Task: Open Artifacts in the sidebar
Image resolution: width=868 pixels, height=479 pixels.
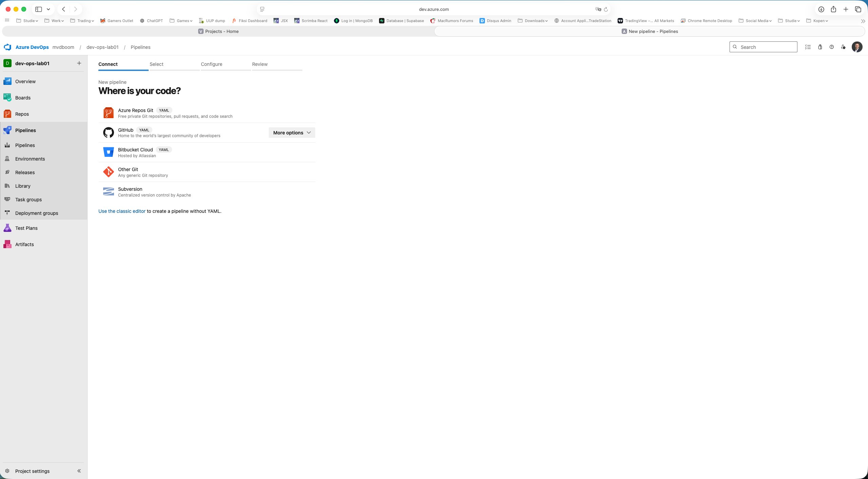Action: 24,244
